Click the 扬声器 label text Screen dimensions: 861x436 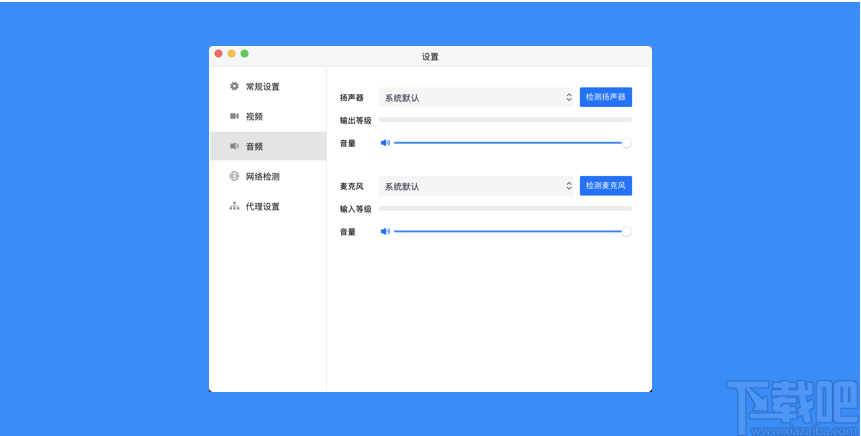(x=351, y=98)
